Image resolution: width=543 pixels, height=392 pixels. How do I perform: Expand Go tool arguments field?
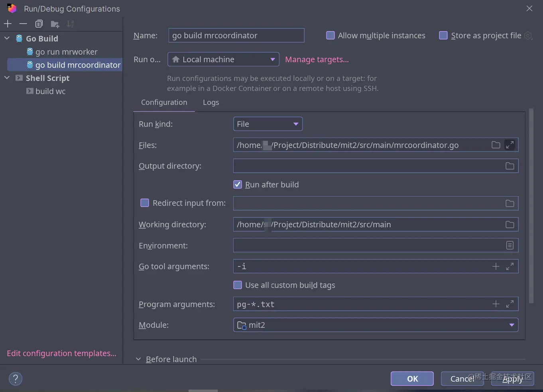510,266
